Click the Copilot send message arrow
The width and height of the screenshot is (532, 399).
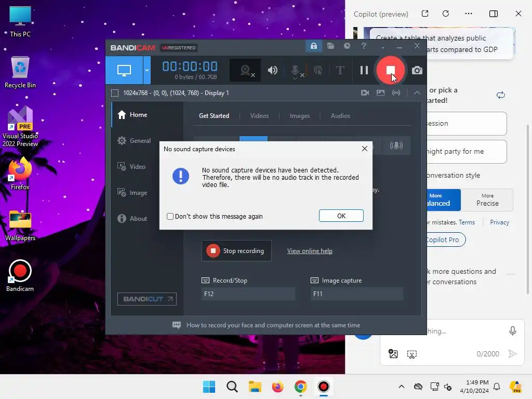coord(512,354)
